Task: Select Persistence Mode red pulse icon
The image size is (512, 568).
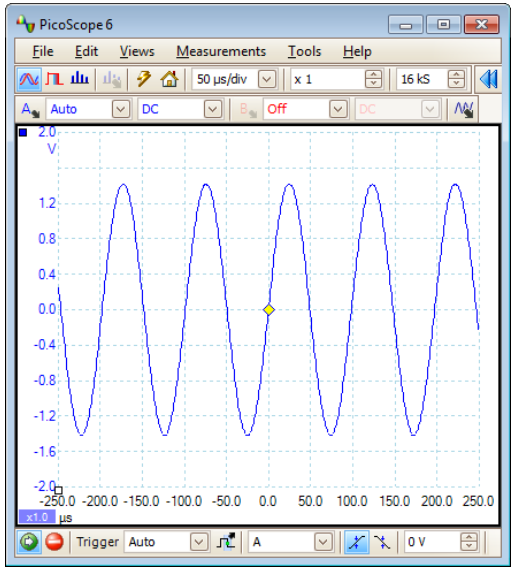Action: click(54, 79)
